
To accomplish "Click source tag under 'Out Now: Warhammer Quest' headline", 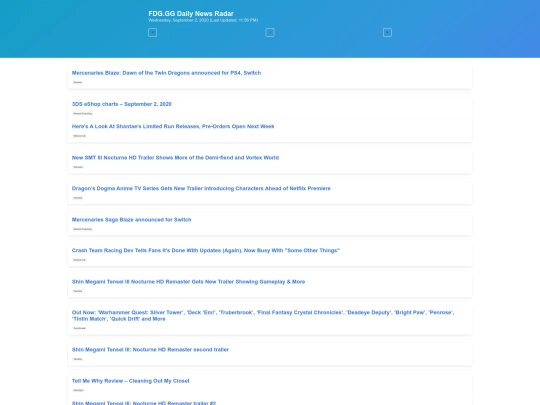I will 80,328.
